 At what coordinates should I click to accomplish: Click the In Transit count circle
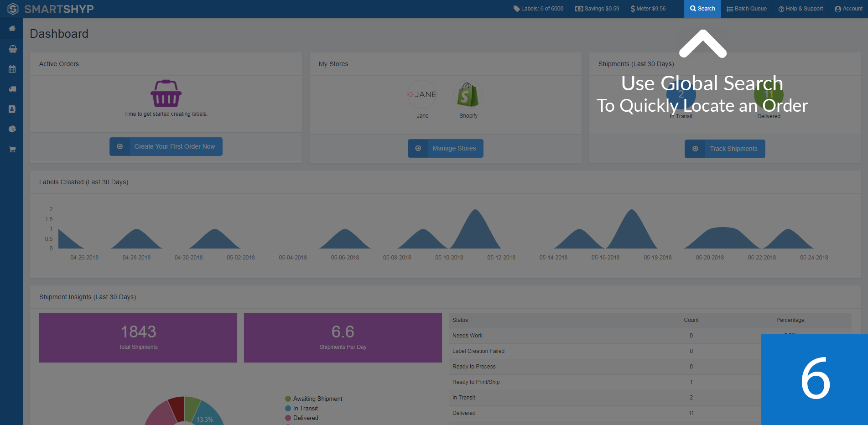point(681,94)
